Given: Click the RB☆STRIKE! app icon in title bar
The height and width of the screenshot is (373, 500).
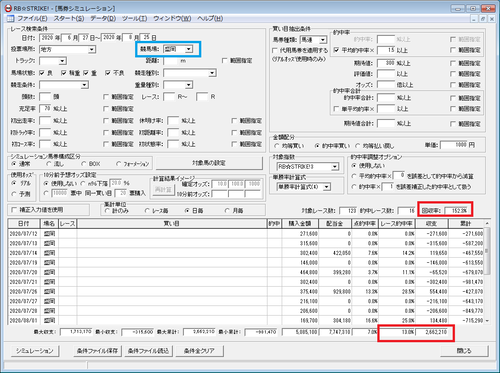Looking at the screenshot, I should 8,8.
